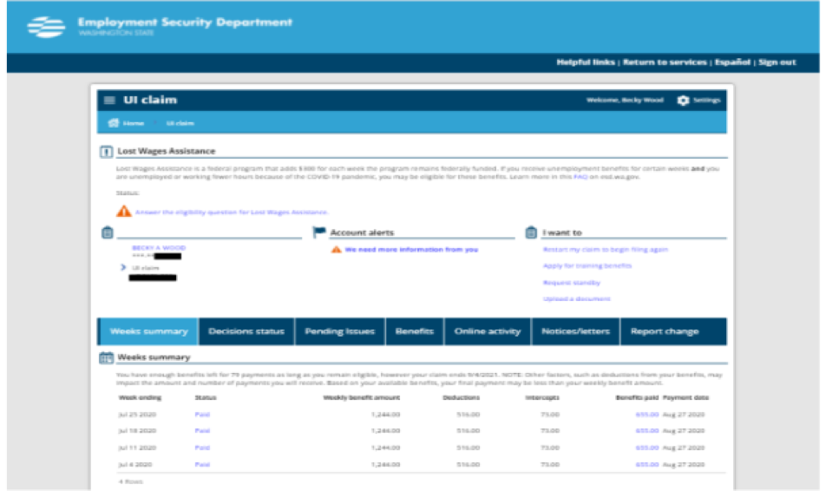Viewport: 826px width, 504px height.
Task: Click the Employment Security Department logo
Action: pos(46,27)
